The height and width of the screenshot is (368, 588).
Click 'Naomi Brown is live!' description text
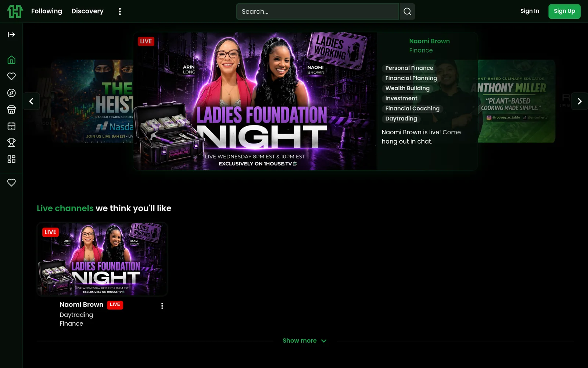coord(421,137)
